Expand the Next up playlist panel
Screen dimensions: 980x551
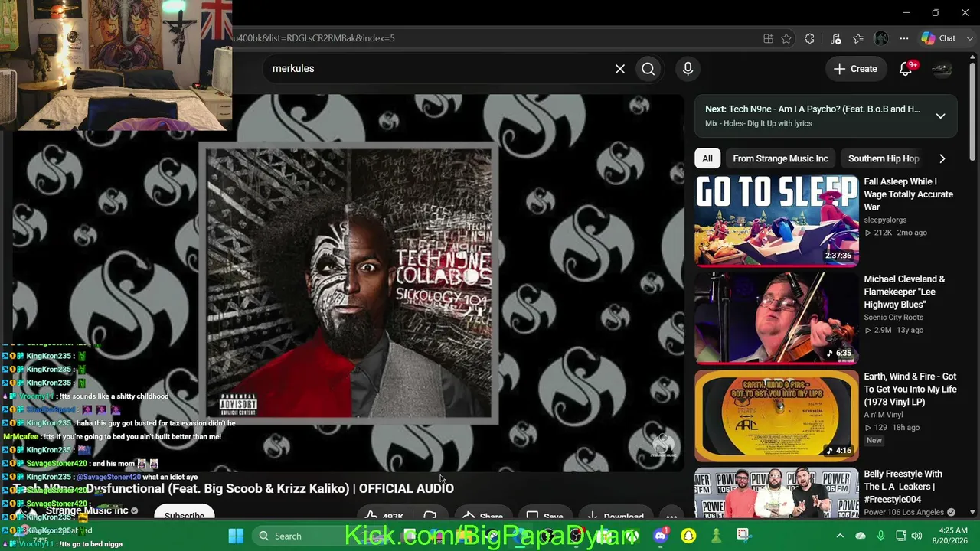(x=940, y=116)
